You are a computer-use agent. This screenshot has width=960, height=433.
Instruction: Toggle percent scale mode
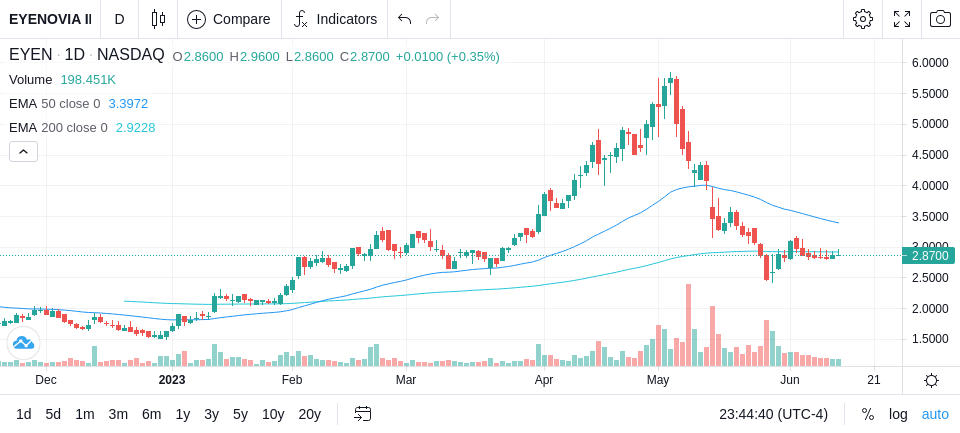pyautogui.click(x=868, y=414)
